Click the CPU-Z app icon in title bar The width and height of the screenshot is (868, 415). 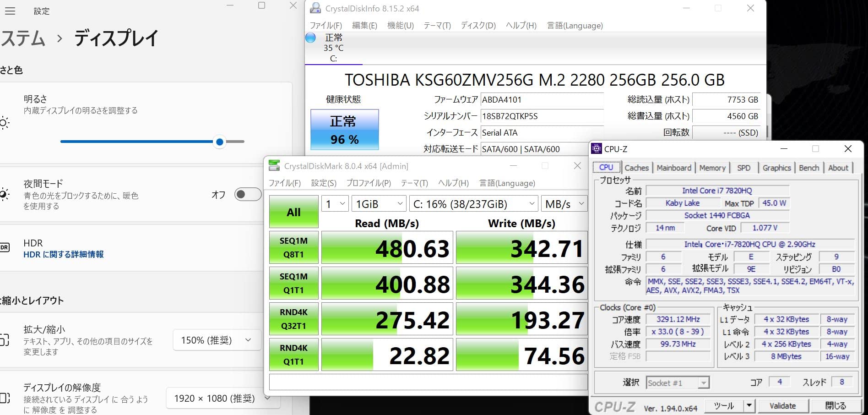click(x=597, y=148)
